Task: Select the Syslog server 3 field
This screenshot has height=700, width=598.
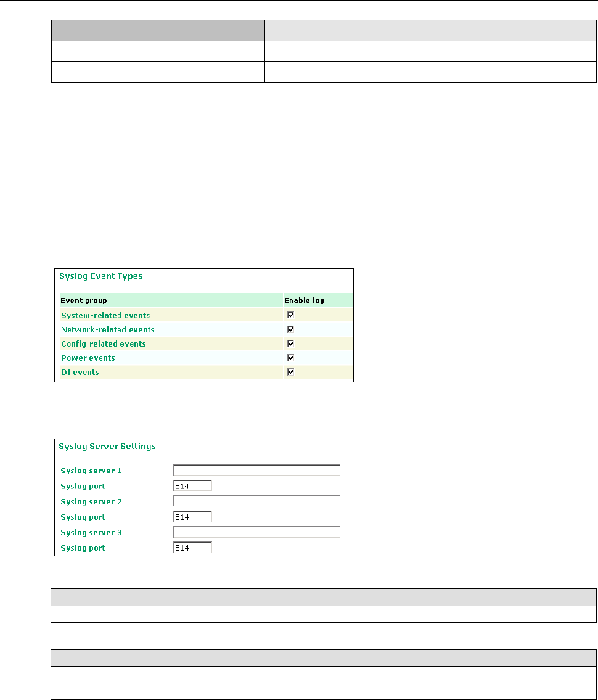Action: (256, 532)
